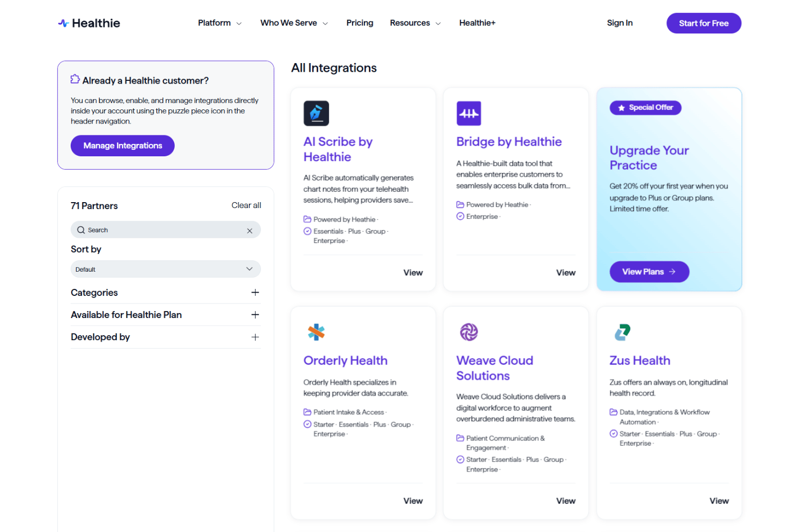Viewport: 798px width, 532px height.
Task: View the Bridge by Healthie integration
Action: tap(566, 273)
